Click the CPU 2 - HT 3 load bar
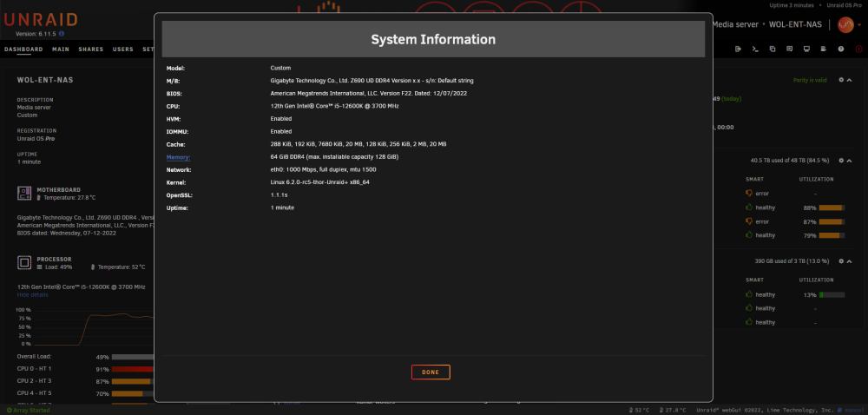 point(133,381)
